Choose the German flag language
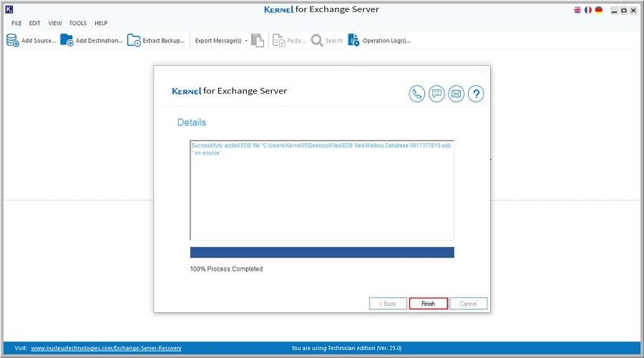 (x=598, y=10)
